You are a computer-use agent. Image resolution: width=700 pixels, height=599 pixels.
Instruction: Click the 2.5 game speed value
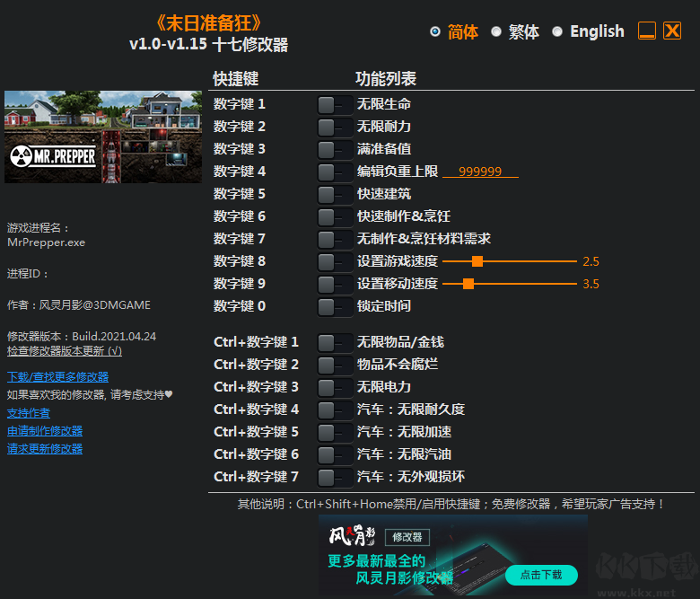591,261
